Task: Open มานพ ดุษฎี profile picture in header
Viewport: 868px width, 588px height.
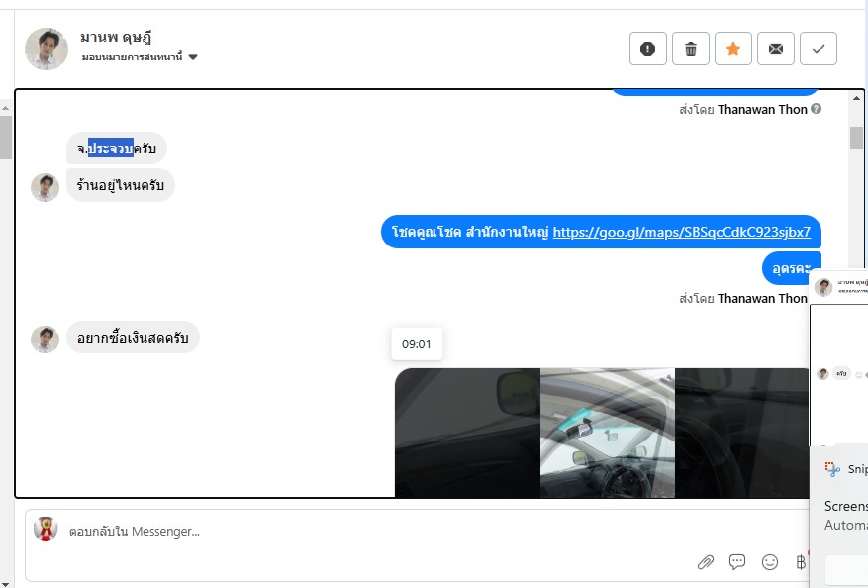Action: (47, 49)
